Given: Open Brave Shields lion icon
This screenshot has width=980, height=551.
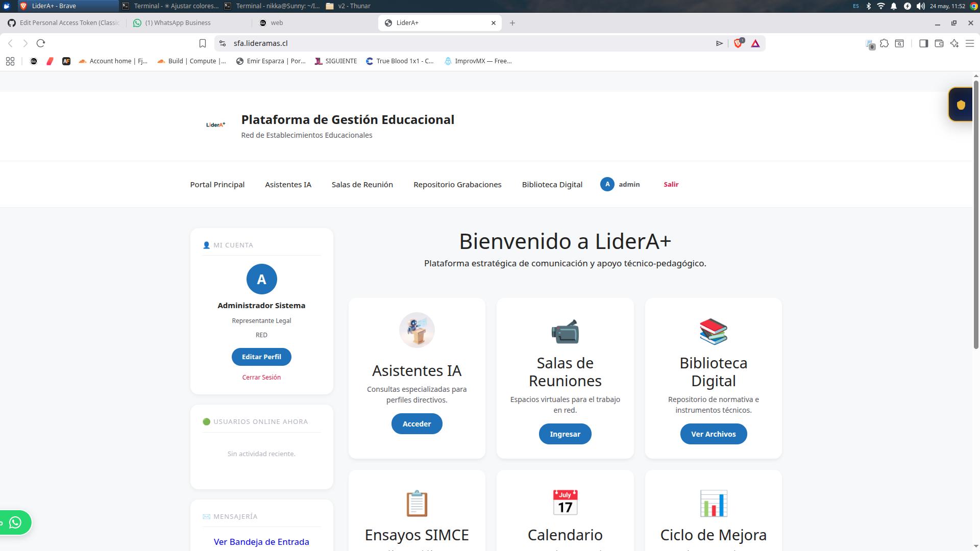Looking at the screenshot, I should (738, 43).
